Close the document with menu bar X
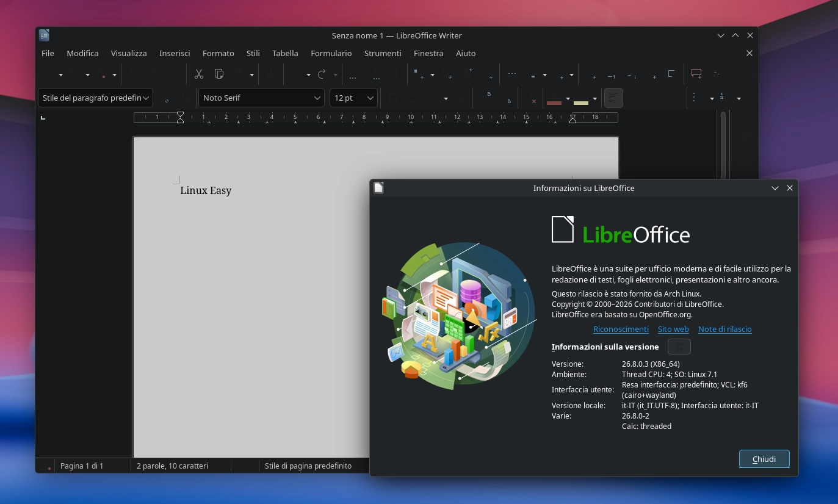 point(750,53)
